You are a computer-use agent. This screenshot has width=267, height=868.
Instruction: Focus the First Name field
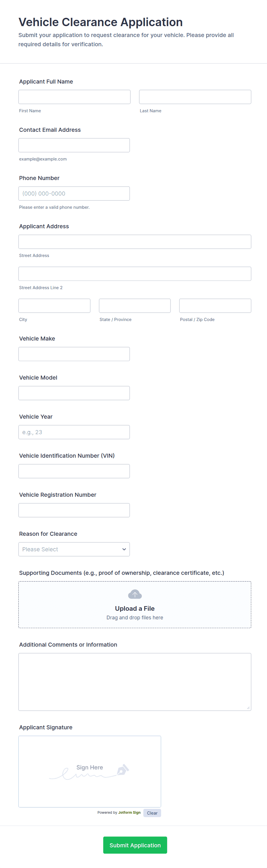click(x=74, y=97)
